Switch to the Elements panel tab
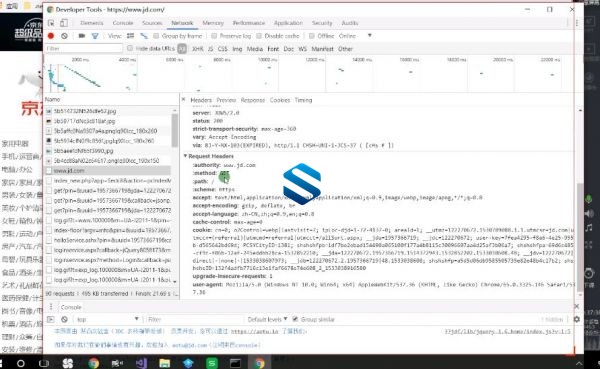The image size is (600, 369). click(x=92, y=23)
